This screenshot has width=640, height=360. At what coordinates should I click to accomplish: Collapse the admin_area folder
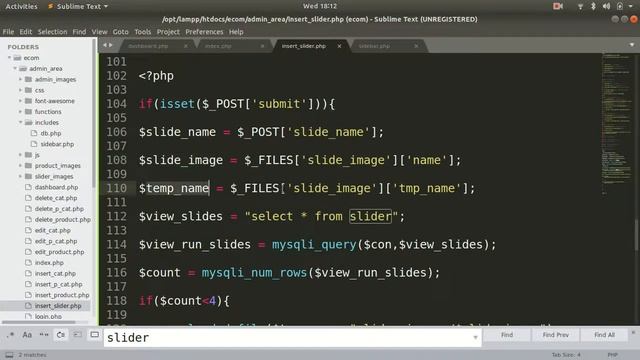(x=15, y=69)
